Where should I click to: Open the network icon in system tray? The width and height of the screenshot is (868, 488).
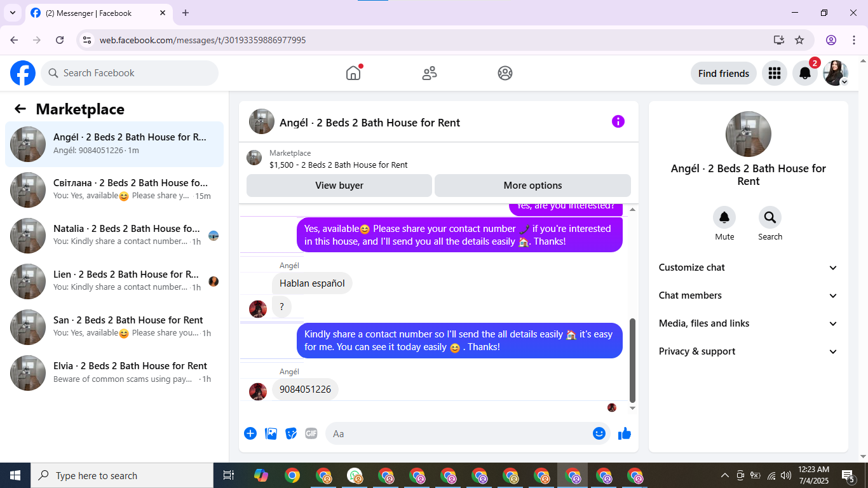coord(771,475)
